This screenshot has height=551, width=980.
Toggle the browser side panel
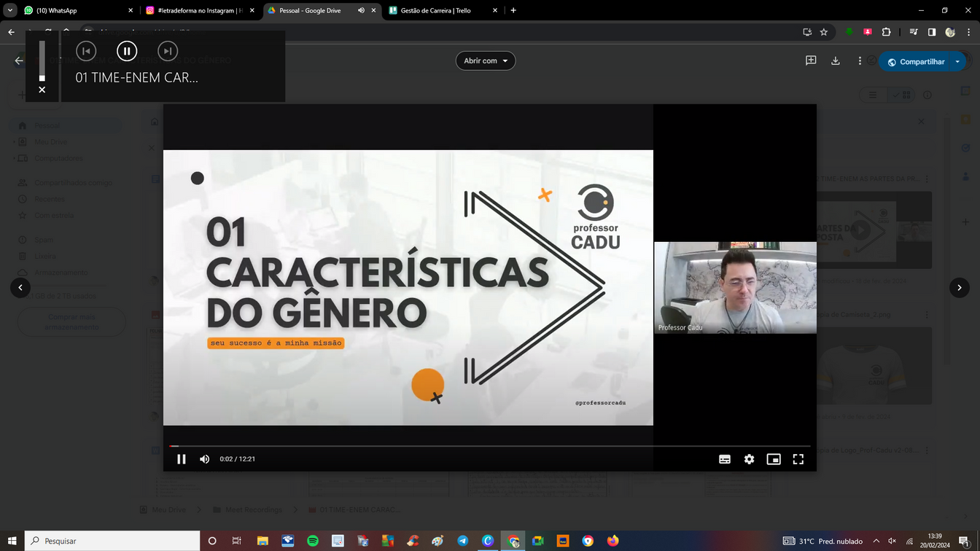[932, 32]
